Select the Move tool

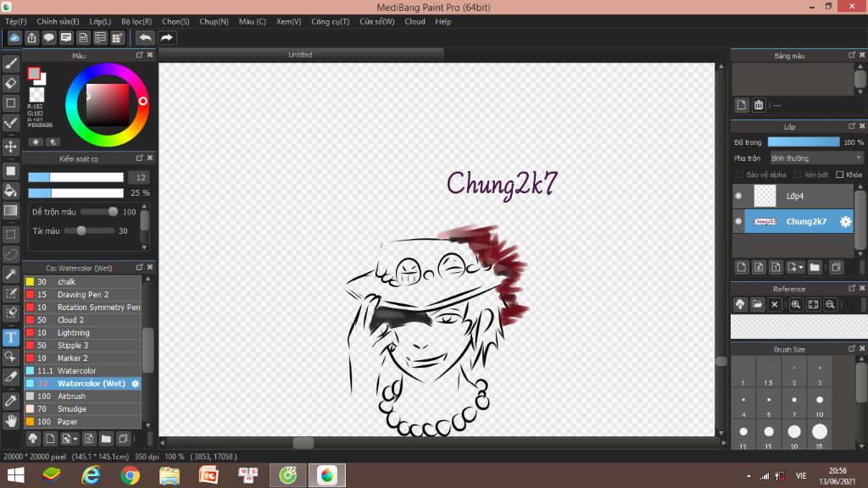[10, 147]
